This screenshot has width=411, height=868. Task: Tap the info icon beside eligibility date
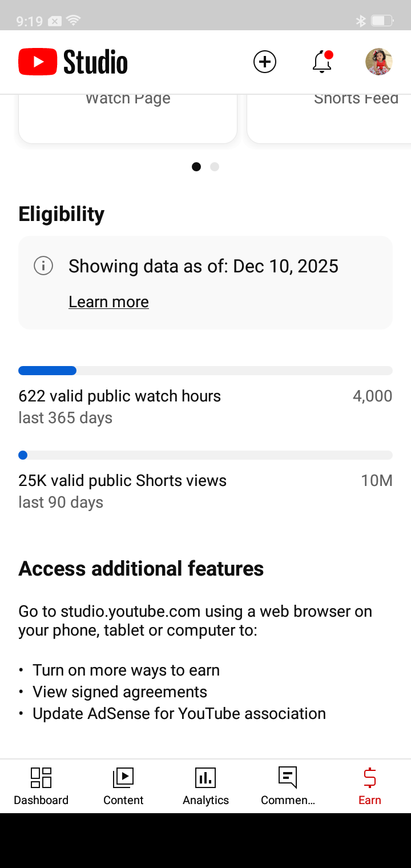[x=43, y=266]
